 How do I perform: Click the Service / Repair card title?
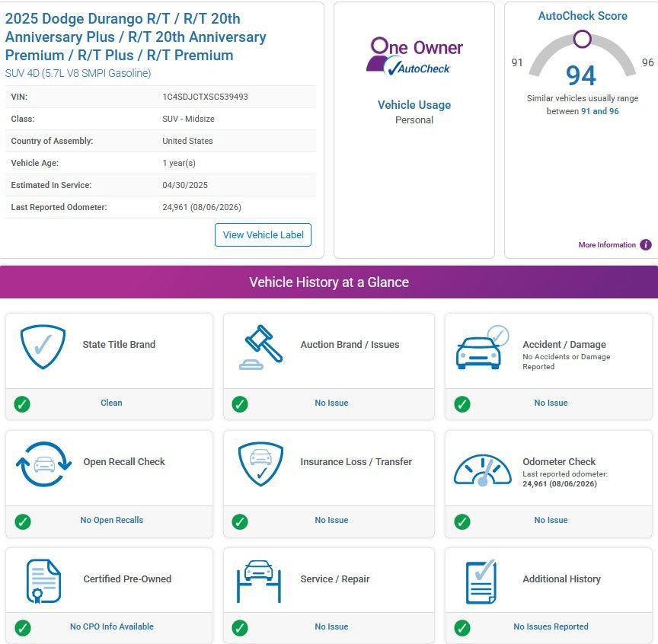(335, 579)
